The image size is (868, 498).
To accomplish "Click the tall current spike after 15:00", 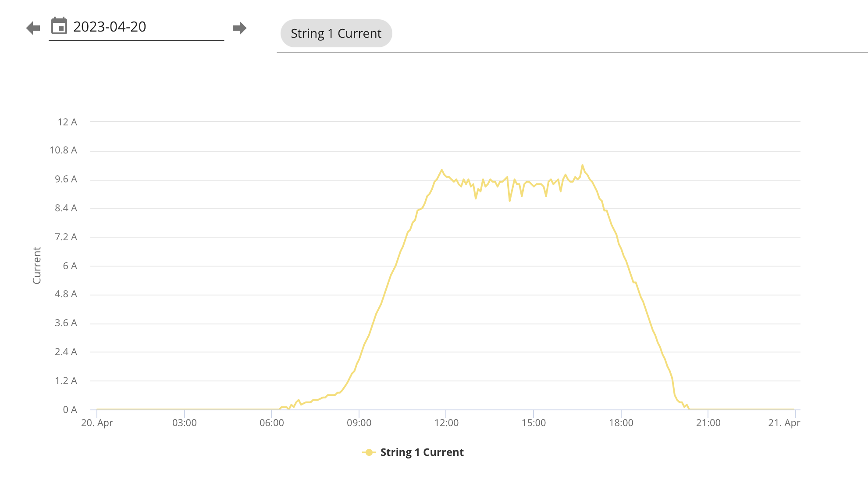I will tap(582, 166).
